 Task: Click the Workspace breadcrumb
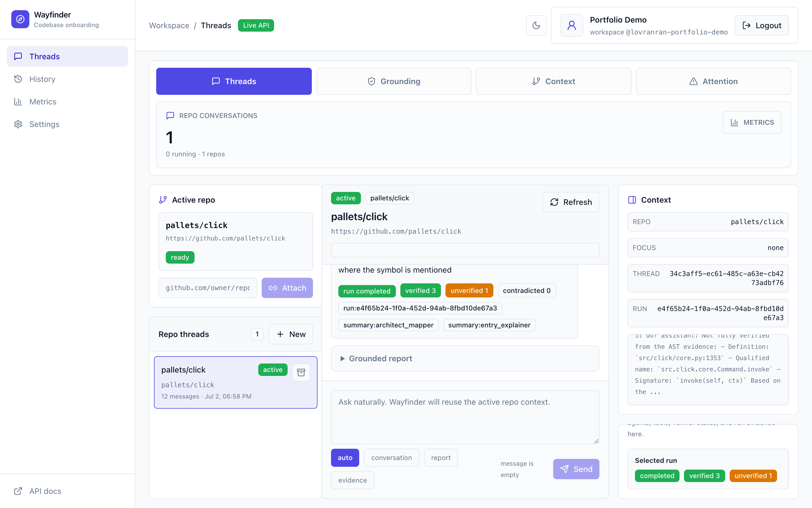pos(169,25)
